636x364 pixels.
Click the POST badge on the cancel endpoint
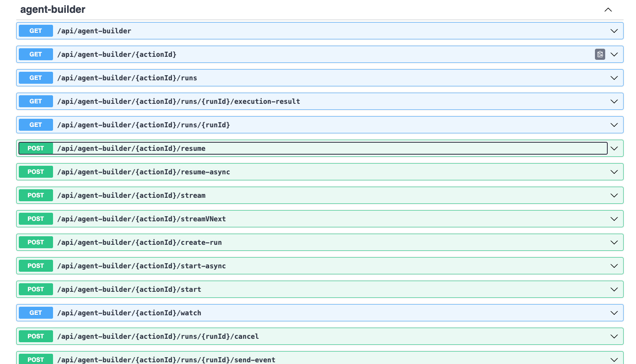click(35, 336)
